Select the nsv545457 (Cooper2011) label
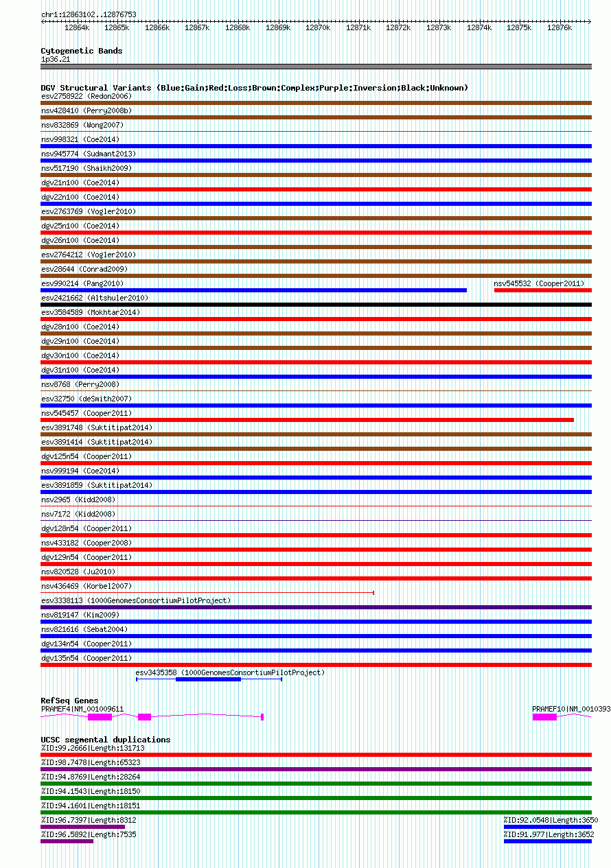611x868 pixels. click(87, 413)
